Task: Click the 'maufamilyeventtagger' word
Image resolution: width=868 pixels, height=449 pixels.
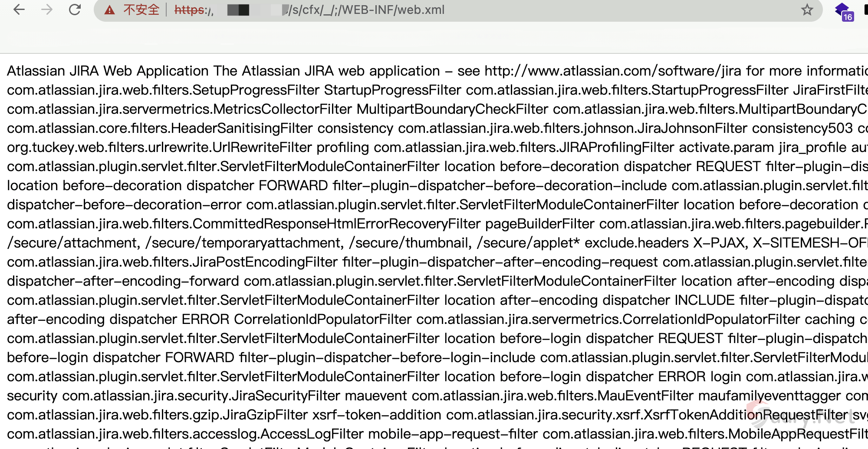Action: pyautogui.click(x=769, y=396)
